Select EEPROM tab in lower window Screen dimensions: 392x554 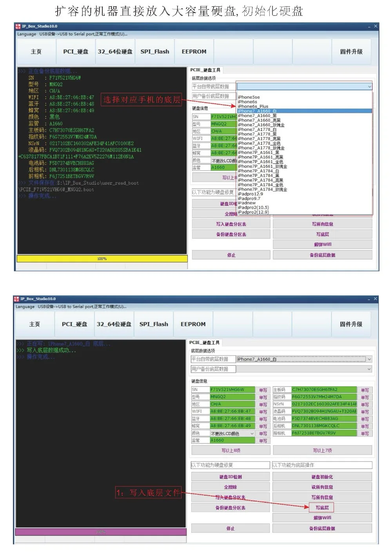[193, 324]
